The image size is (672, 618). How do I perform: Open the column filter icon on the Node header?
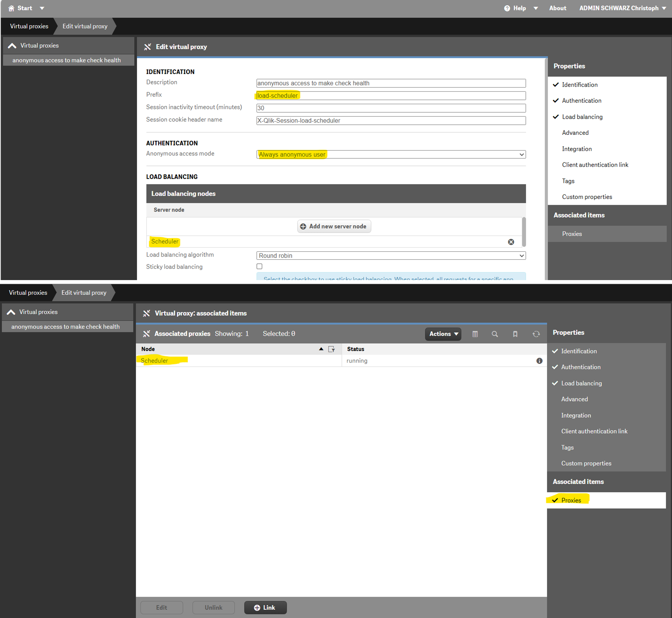(x=332, y=349)
